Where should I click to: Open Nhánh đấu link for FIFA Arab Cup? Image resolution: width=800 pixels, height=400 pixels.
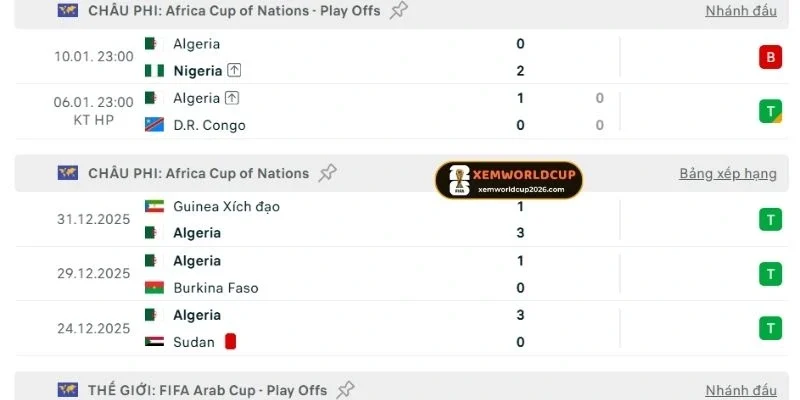pyautogui.click(x=740, y=390)
